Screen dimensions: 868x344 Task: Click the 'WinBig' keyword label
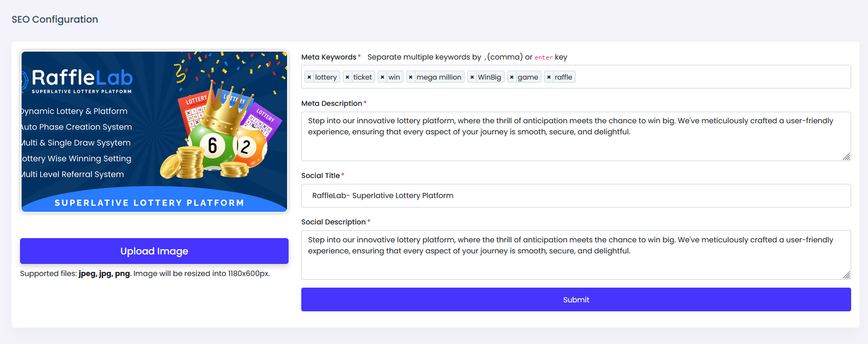489,77
